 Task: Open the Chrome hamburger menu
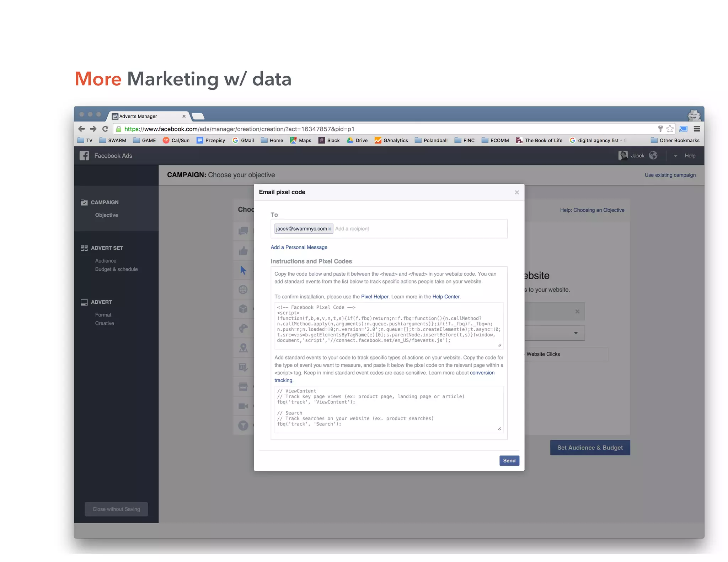point(697,129)
